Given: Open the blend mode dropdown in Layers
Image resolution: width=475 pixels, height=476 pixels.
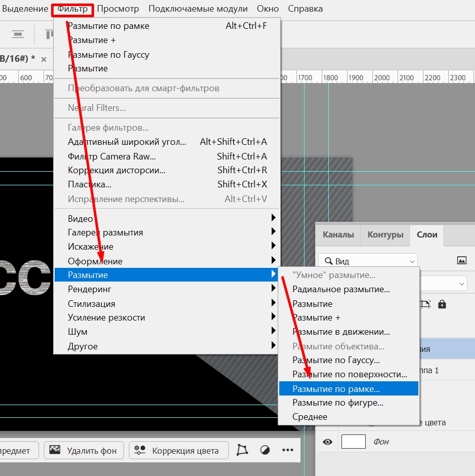Looking at the screenshot, I should (x=445, y=284).
